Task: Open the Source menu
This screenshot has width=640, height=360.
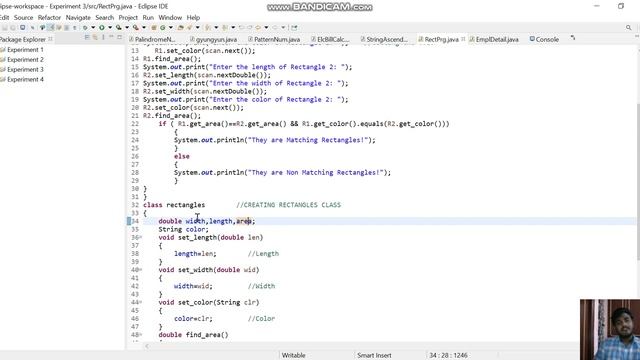Action: coord(23,18)
